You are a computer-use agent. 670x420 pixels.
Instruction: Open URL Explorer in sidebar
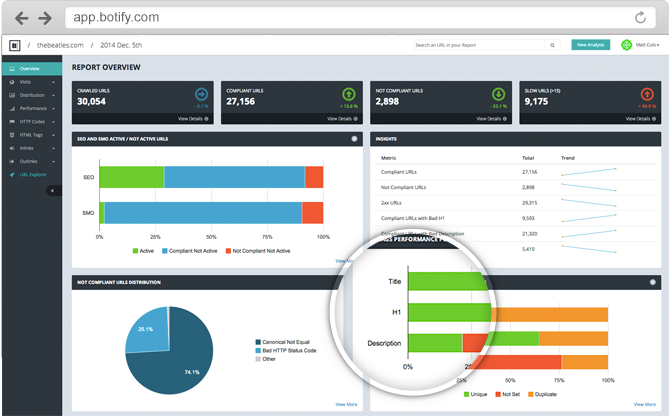pos(32,175)
